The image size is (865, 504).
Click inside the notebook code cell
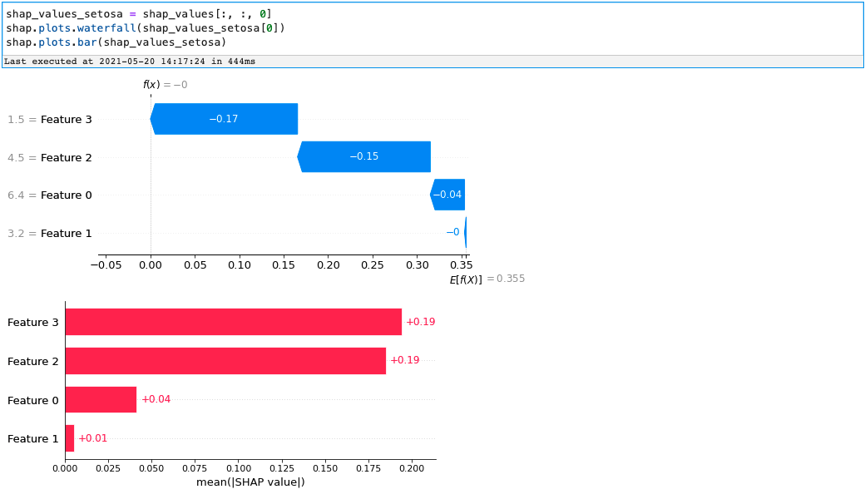click(333, 27)
